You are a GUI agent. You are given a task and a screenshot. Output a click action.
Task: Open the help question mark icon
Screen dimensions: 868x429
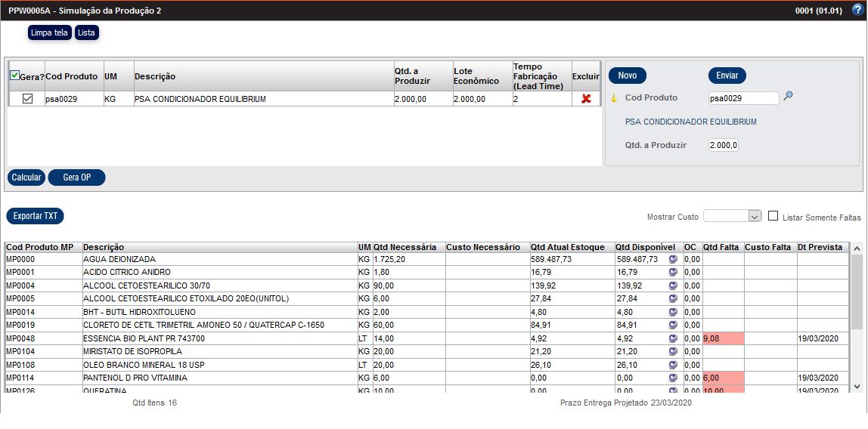(x=857, y=10)
